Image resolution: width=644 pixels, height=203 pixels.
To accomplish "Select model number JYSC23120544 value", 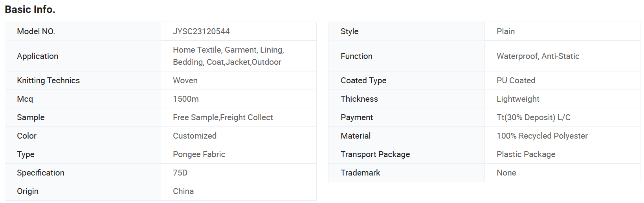I will tap(201, 31).
